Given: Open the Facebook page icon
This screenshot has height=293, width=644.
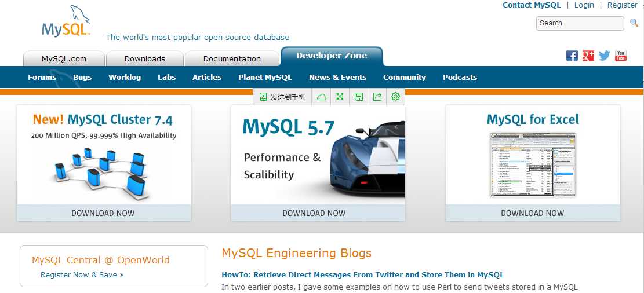Looking at the screenshot, I should point(572,56).
